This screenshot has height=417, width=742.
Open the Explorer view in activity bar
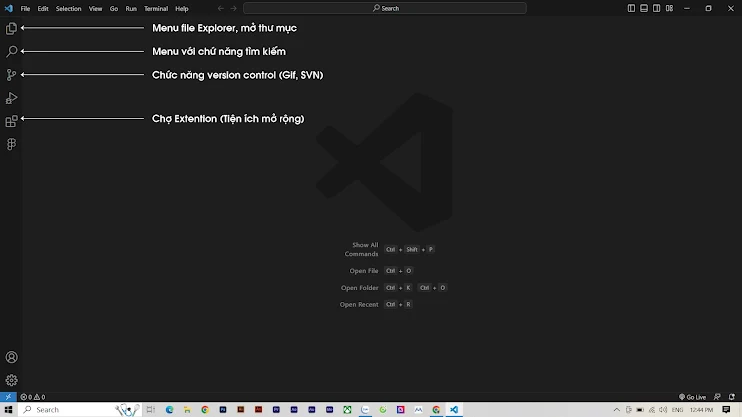tap(11, 28)
